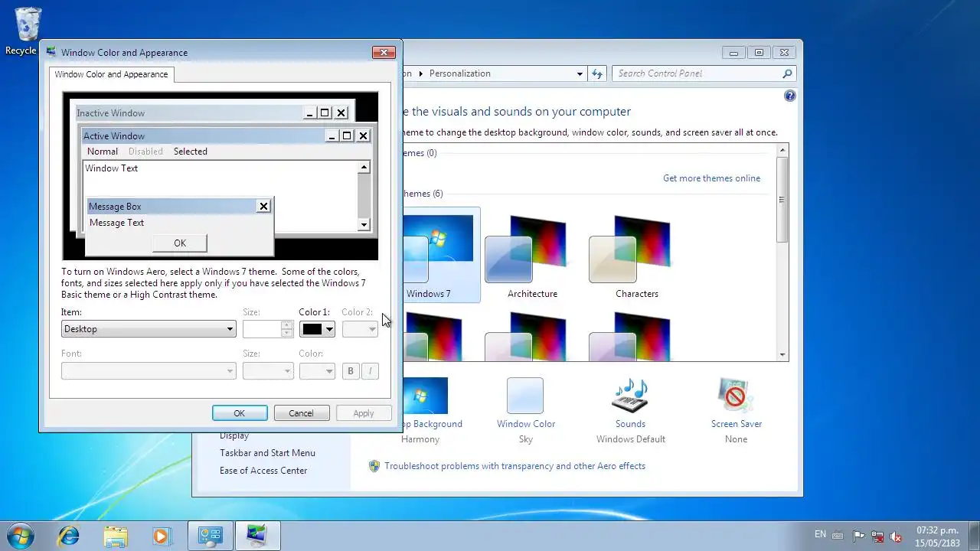Click the item Size input field
Screen dimensions: 980x551
[x=262, y=329]
